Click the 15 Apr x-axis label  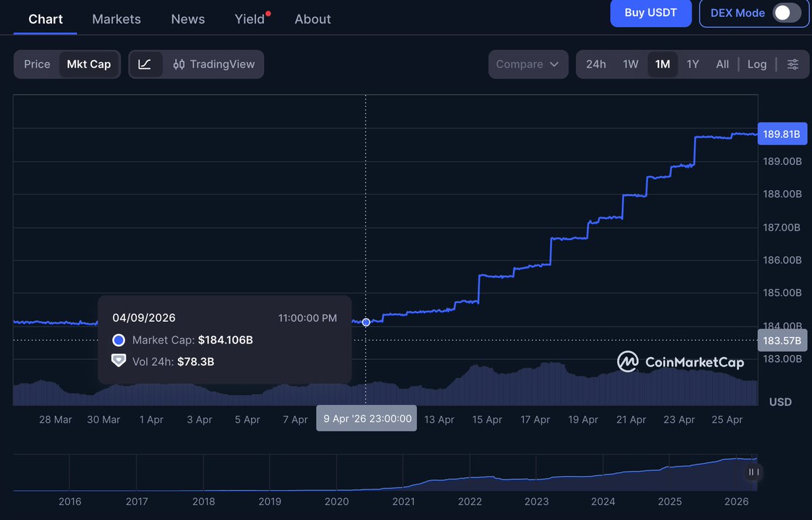[487, 419]
